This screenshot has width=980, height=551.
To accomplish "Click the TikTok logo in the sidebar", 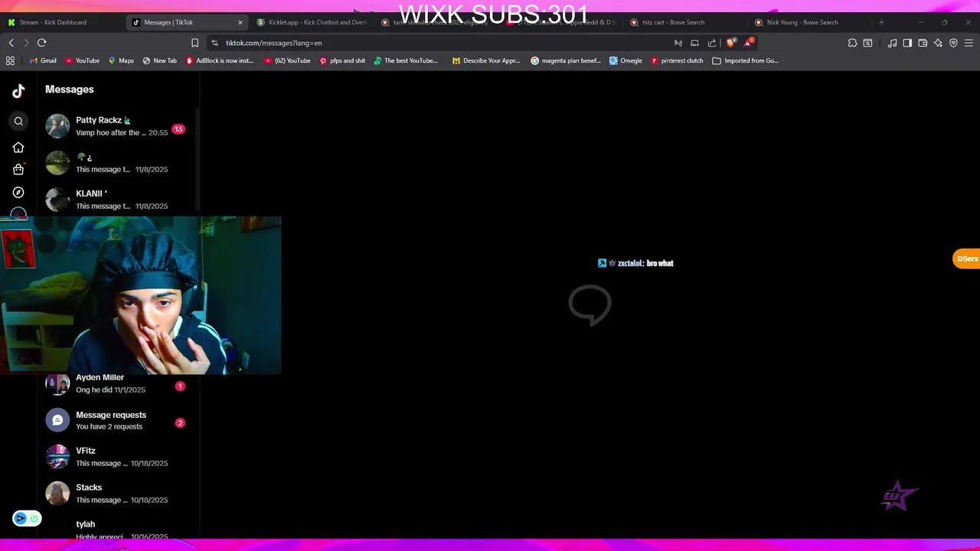I will pyautogui.click(x=18, y=91).
